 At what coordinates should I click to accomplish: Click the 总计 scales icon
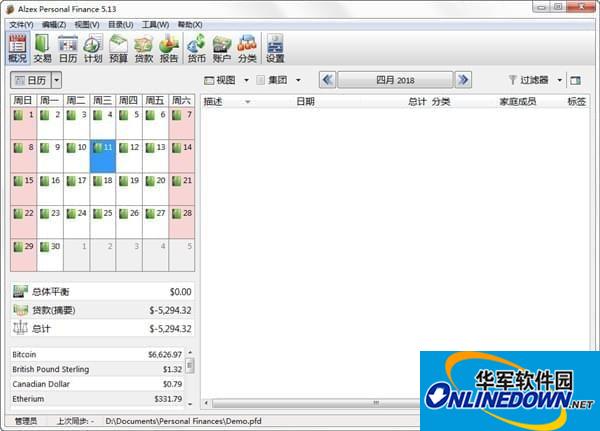pos(20,328)
